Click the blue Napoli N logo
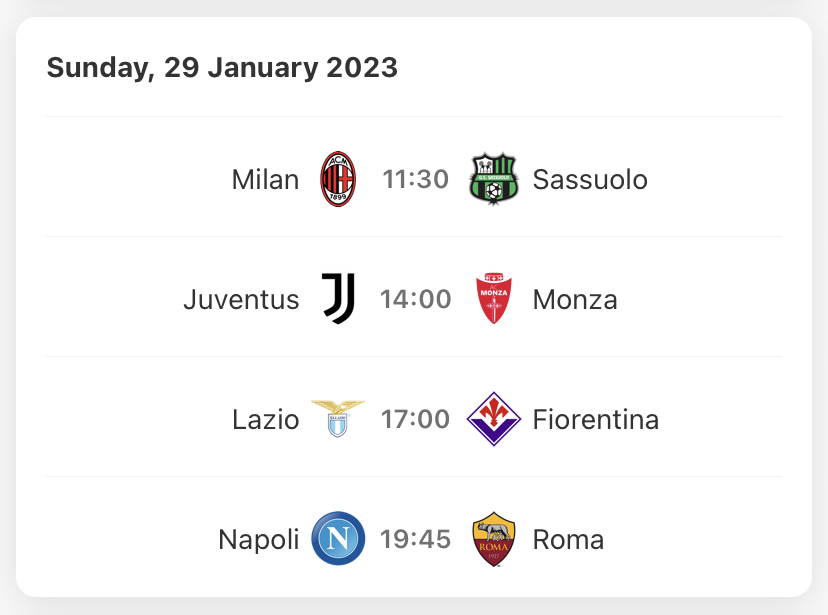 pos(338,538)
